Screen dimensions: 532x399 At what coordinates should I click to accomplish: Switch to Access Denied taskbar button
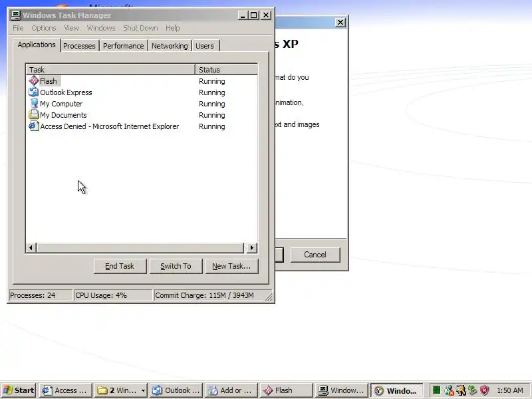tap(66, 390)
